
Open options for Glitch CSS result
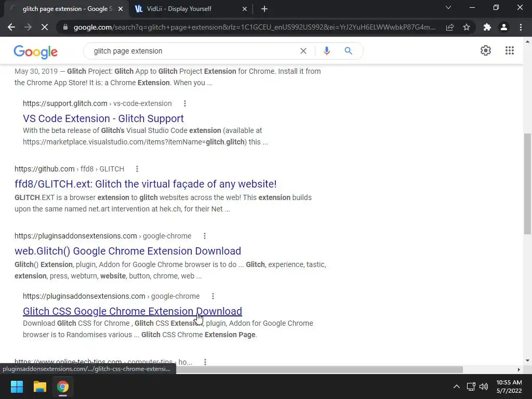pyautogui.click(x=212, y=296)
